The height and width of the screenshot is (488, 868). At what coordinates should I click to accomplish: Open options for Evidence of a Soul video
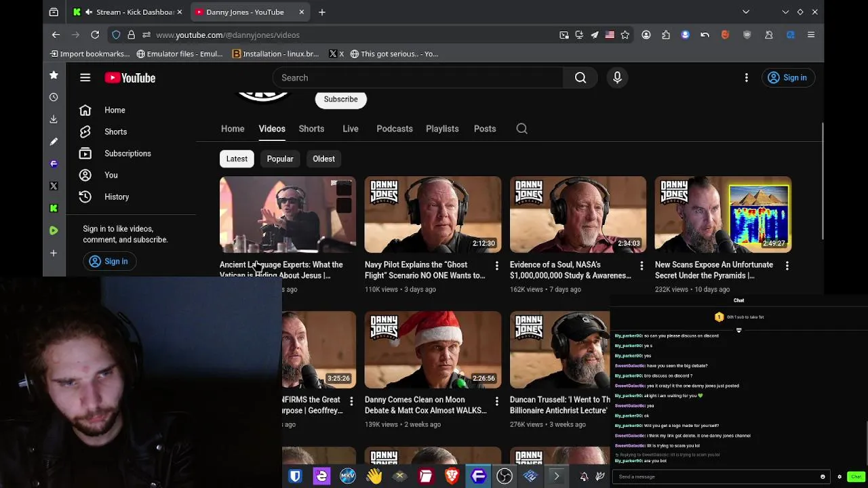pyautogui.click(x=642, y=266)
